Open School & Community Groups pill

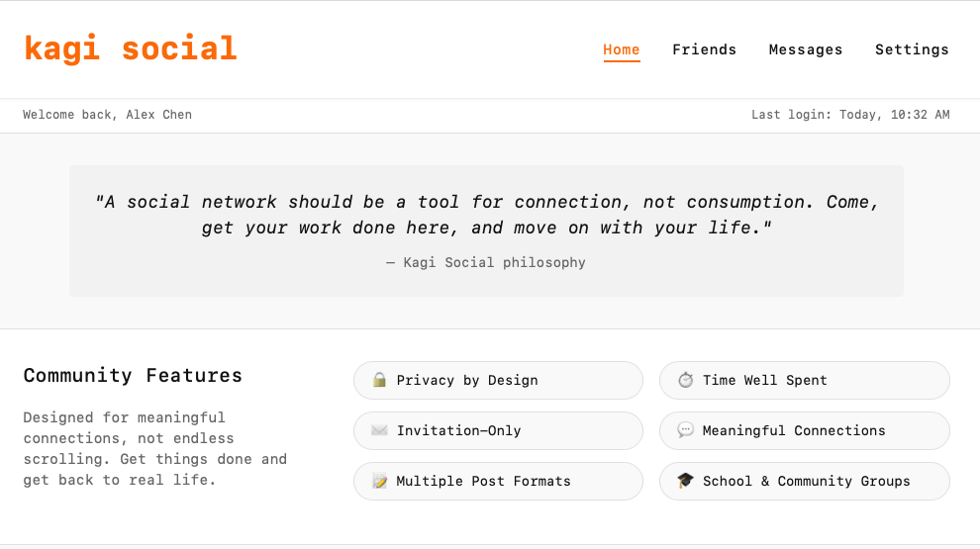[804, 481]
